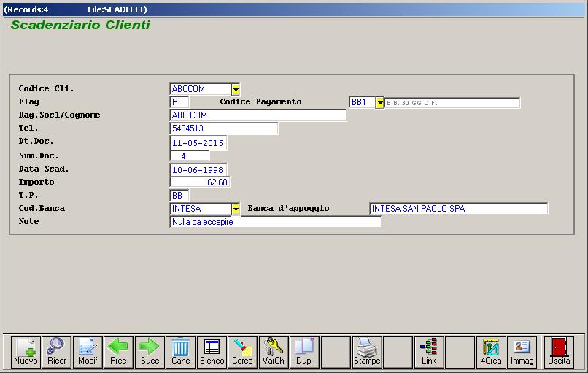Go to next record with Succ
This screenshot has height=373, width=588.
tap(150, 352)
